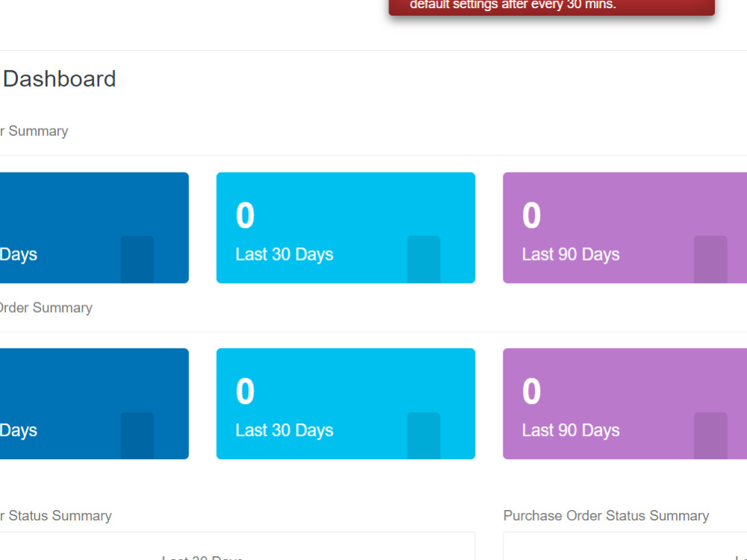This screenshot has height=560, width=747.
Task: Click the Dashboard page heading
Action: click(59, 79)
